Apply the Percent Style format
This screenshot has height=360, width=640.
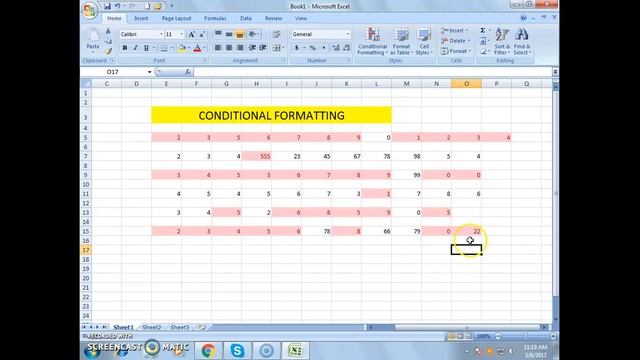click(x=312, y=48)
